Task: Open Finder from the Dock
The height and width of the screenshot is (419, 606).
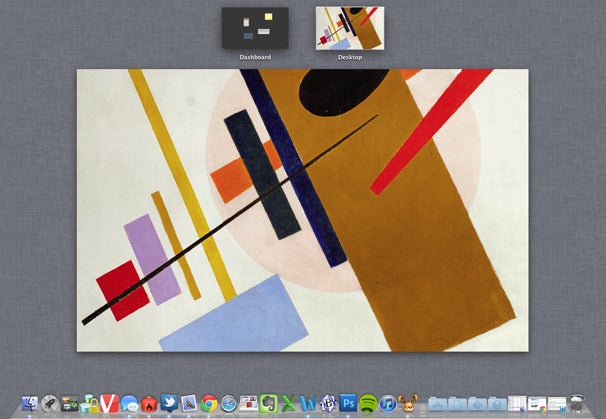Action: click(x=30, y=404)
